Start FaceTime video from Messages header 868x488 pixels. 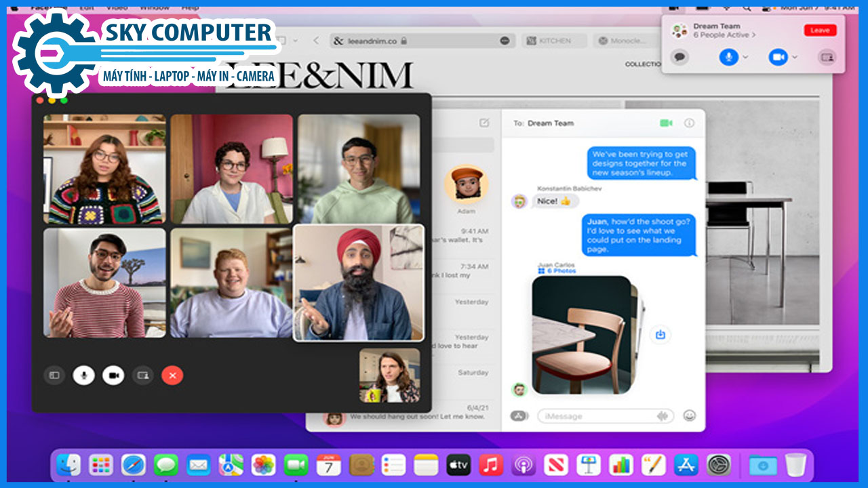tap(666, 123)
